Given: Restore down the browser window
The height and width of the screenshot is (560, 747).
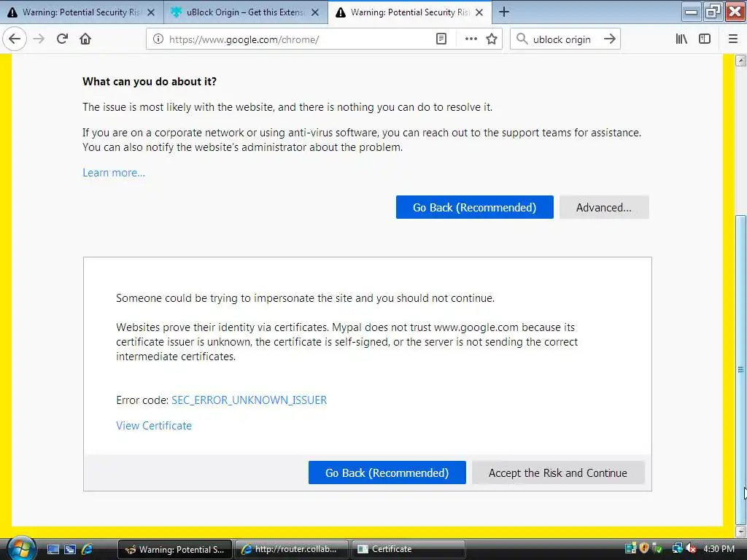Looking at the screenshot, I should click(x=713, y=12).
